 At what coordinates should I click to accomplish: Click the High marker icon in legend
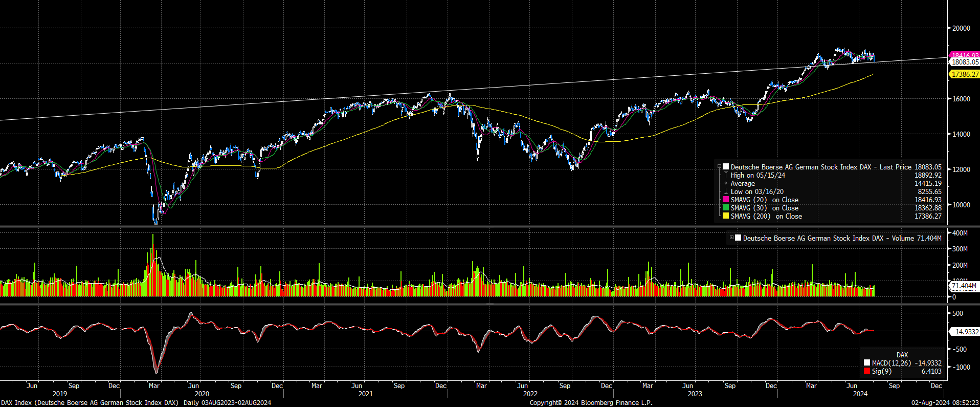[725, 175]
